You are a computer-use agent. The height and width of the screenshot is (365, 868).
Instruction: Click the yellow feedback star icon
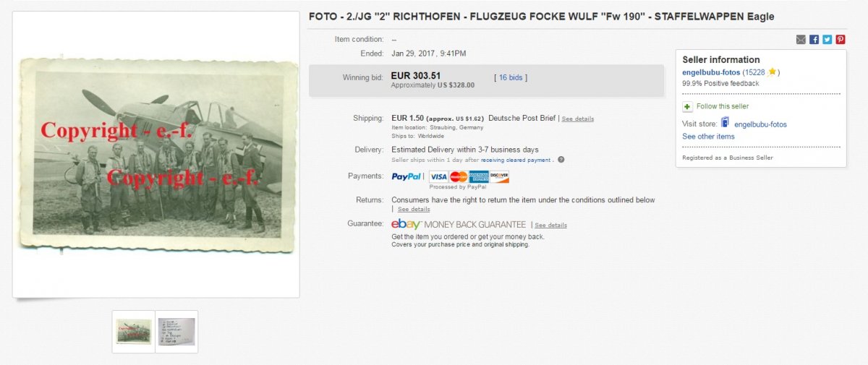click(773, 72)
